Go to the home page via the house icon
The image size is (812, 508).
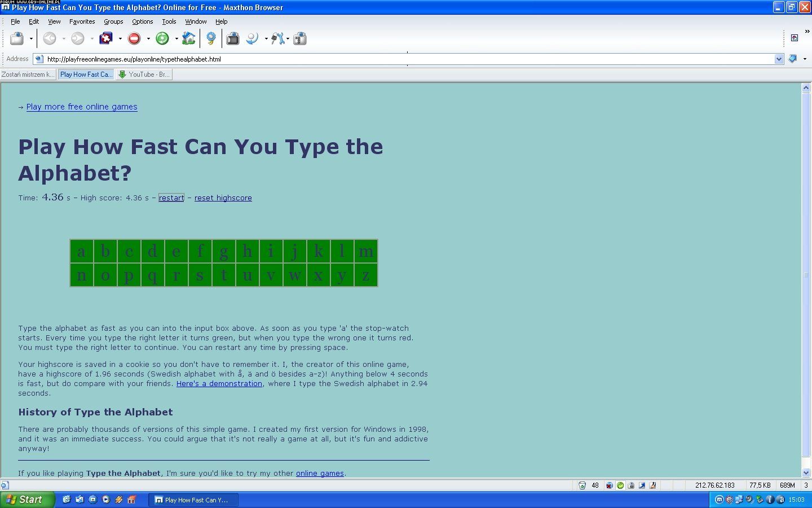[189, 38]
